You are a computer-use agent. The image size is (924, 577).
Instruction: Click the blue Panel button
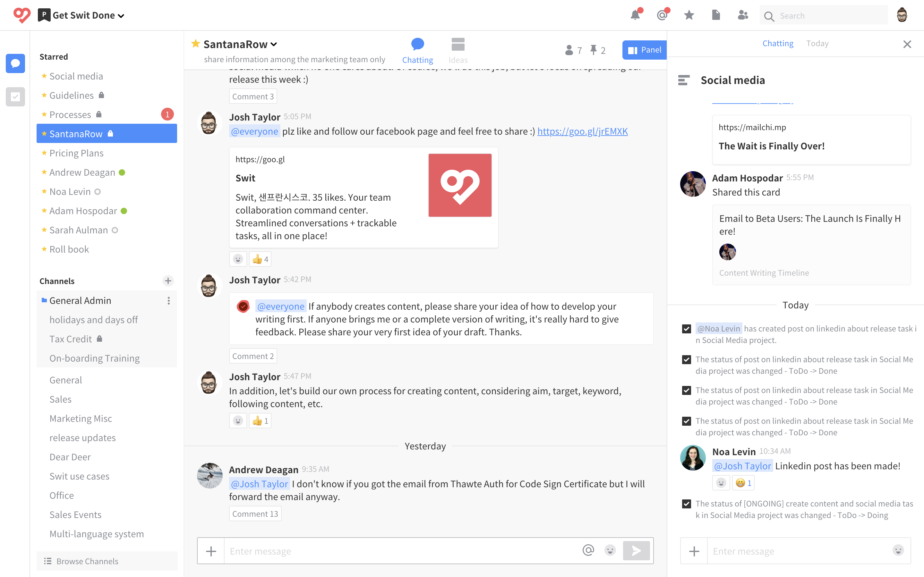[644, 50]
